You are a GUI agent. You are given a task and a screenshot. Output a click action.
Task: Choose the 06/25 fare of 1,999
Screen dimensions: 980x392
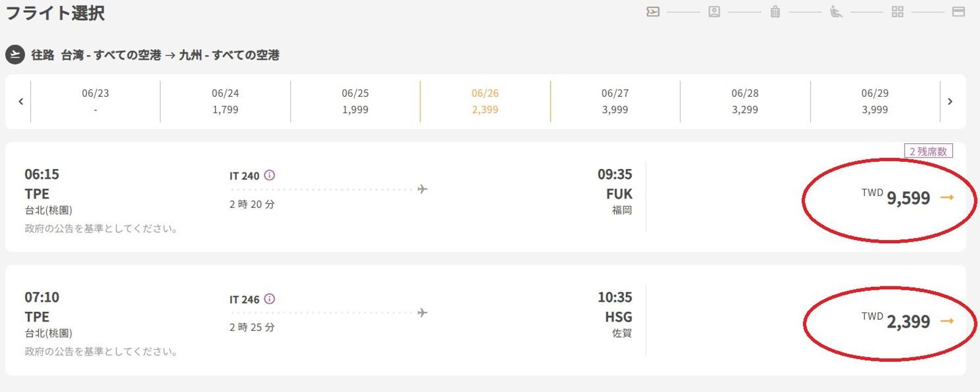click(x=355, y=102)
